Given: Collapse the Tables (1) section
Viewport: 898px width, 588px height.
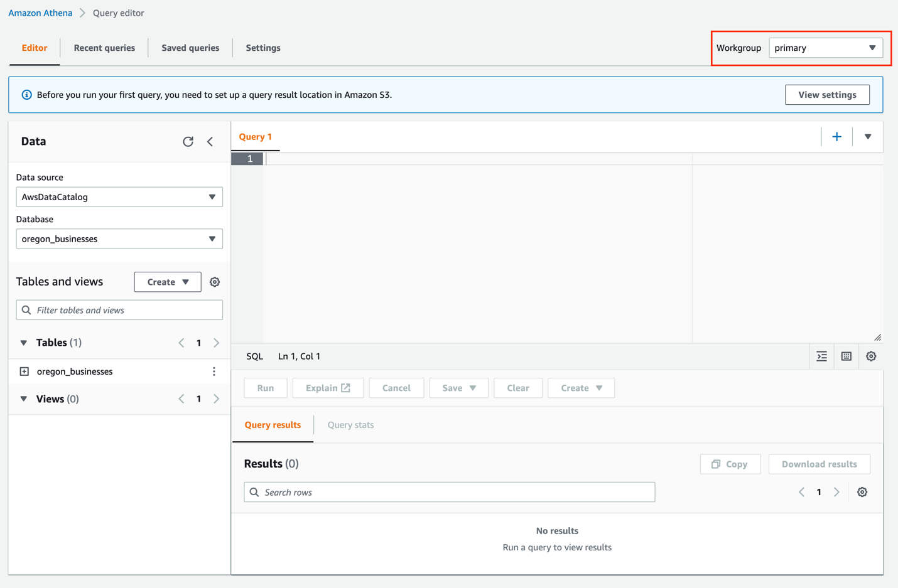Looking at the screenshot, I should point(23,343).
